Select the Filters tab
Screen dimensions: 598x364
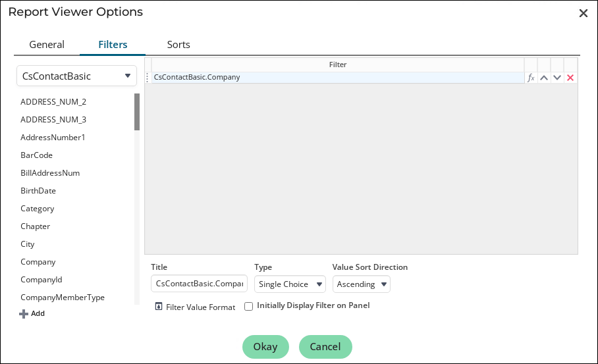point(113,45)
